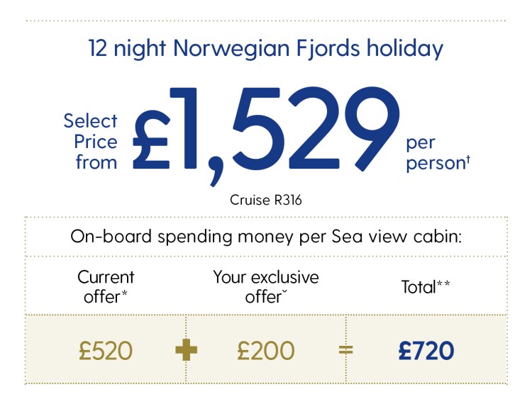This screenshot has height=399, width=532.
Task: Click the word Norwegian in the title
Action: 231,49
